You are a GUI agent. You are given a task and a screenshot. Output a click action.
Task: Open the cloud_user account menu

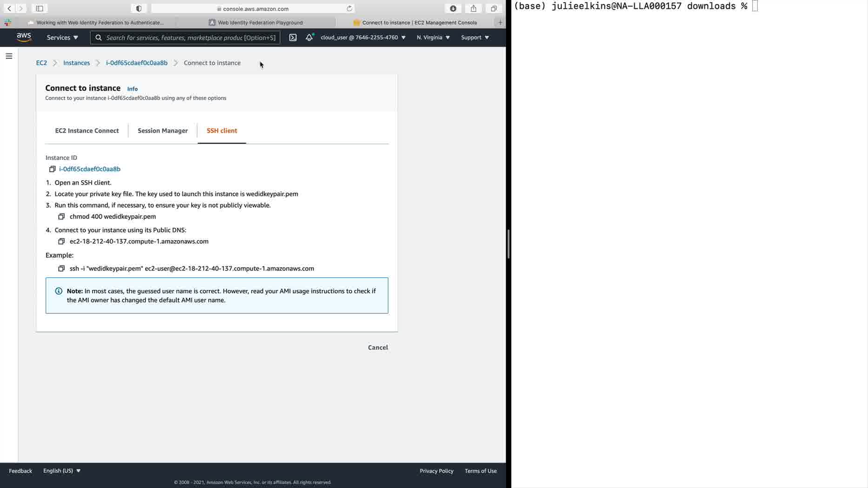363,37
